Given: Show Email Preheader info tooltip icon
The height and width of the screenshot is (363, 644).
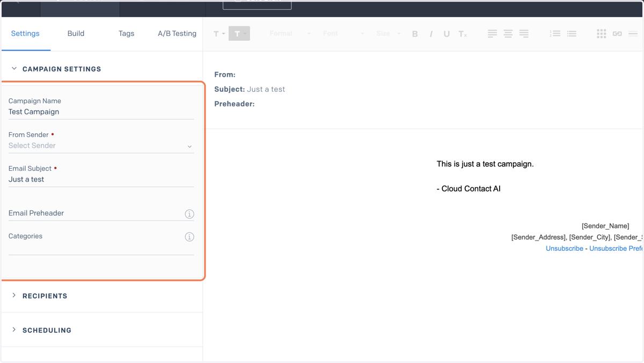Looking at the screenshot, I should click(189, 214).
